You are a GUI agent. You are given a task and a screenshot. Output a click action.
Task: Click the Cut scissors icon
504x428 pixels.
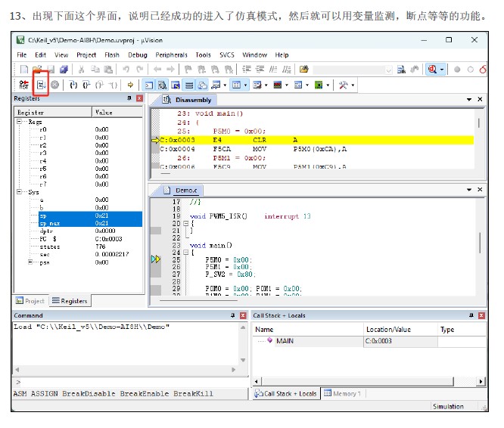(x=81, y=69)
